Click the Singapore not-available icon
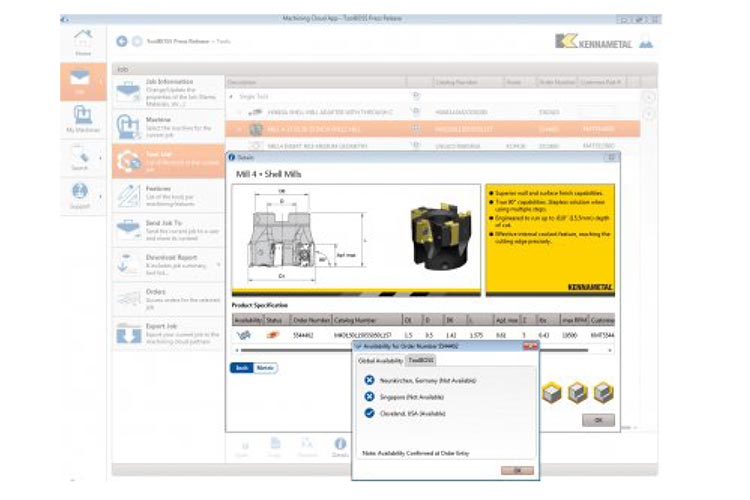Screen dimensions: 750x500 pyautogui.click(x=369, y=397)
